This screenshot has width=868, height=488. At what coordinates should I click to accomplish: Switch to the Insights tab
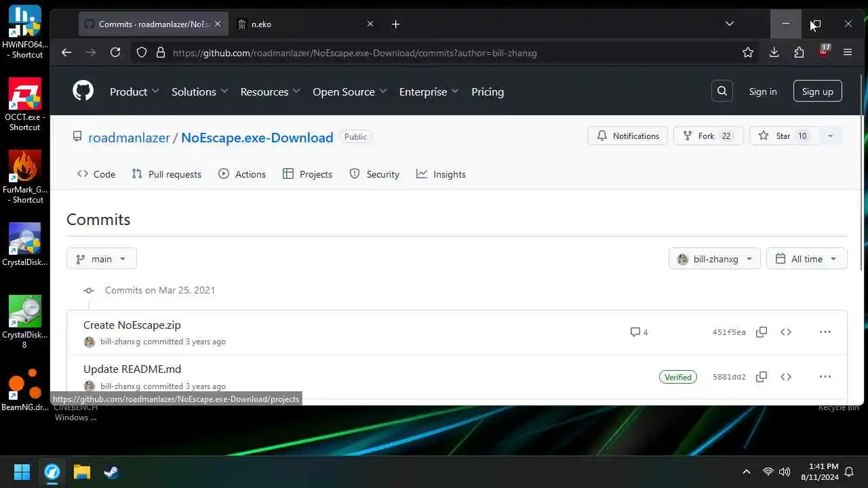tap(441, 174)
